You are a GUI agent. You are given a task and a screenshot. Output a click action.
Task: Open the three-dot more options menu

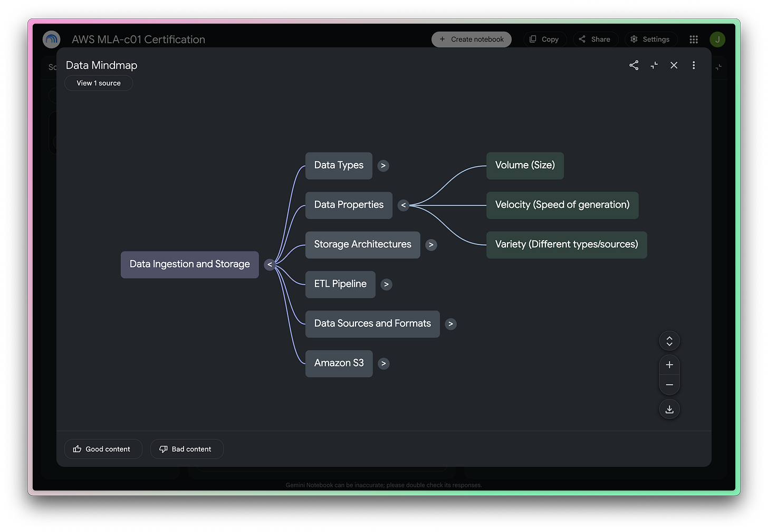[694, 65]
